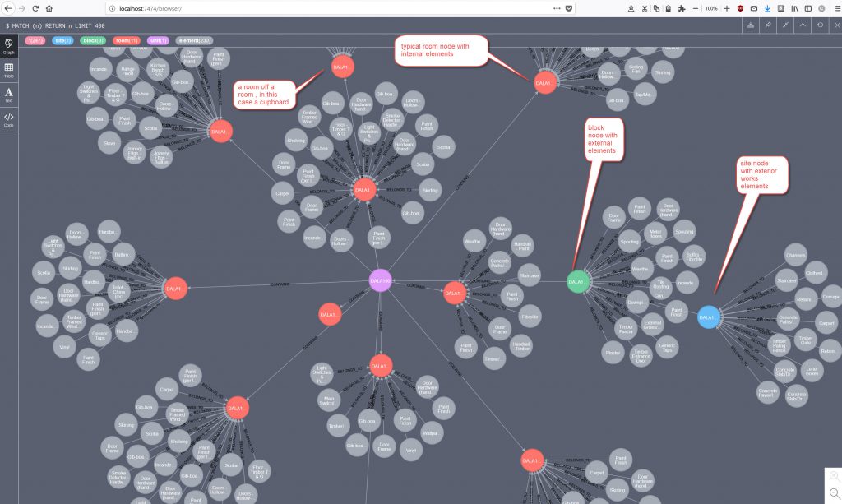Switch to the Graph view
The image size is (842, 504).
(8, 45)
